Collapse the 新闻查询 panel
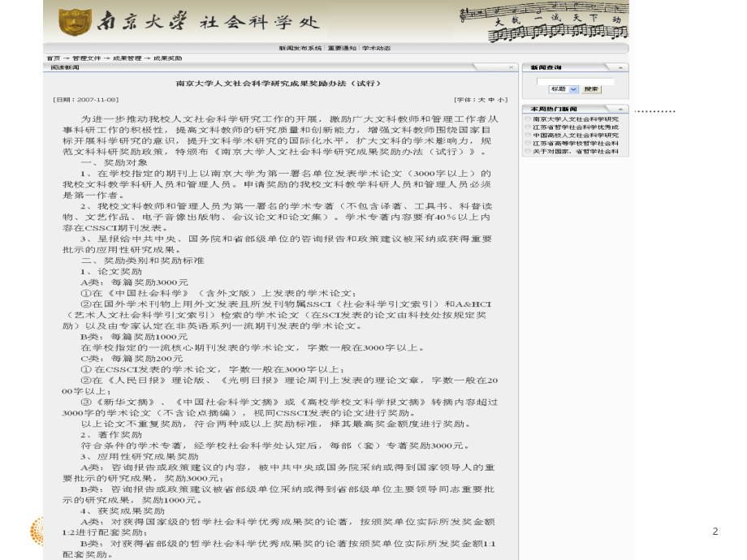This screenshot has height=560, width=747. (x=620, y=67)
